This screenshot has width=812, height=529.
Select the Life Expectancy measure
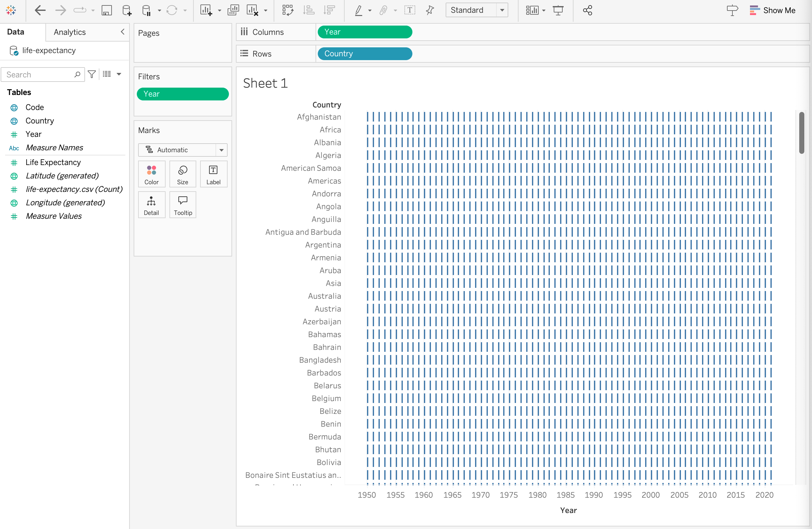tap(53, 162)
